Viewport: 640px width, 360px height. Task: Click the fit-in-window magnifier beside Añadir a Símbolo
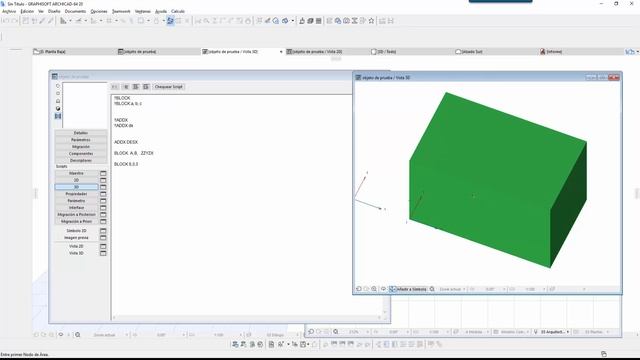tap(432, 289)
